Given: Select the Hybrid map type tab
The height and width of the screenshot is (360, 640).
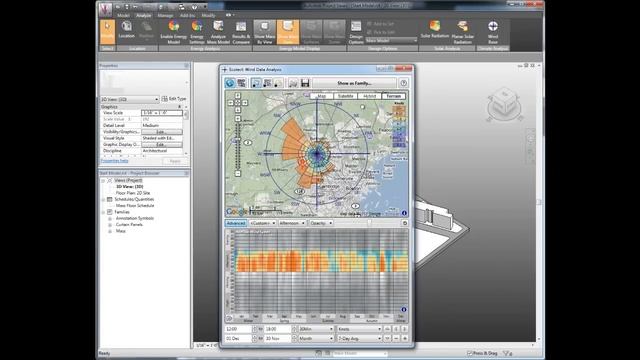Looking at the screenshot, I should [x=369, y=96].
